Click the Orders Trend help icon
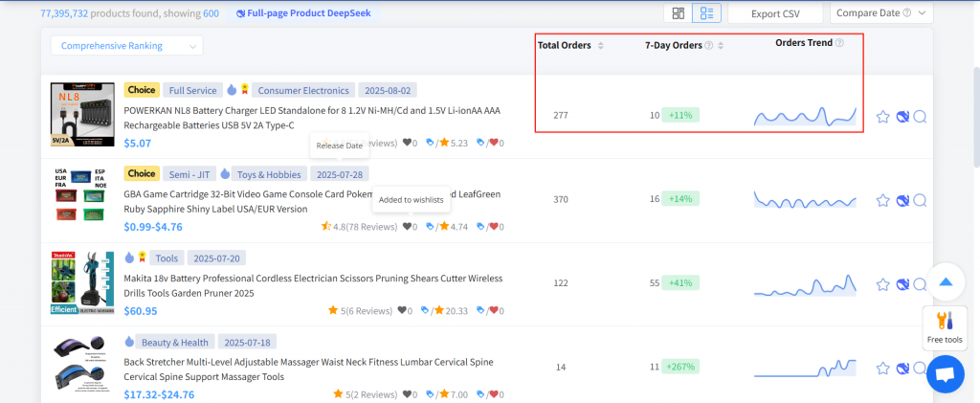 coord(839,43)
